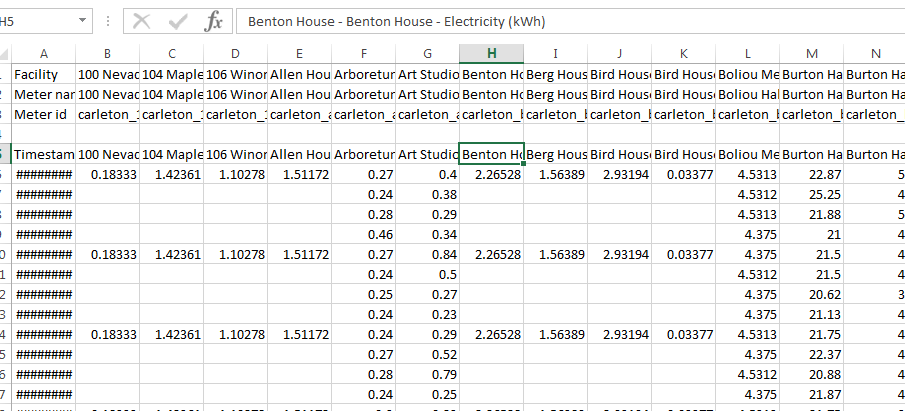The image size is (905, 411).
Task: Select column A header
Action: (43, 53)
